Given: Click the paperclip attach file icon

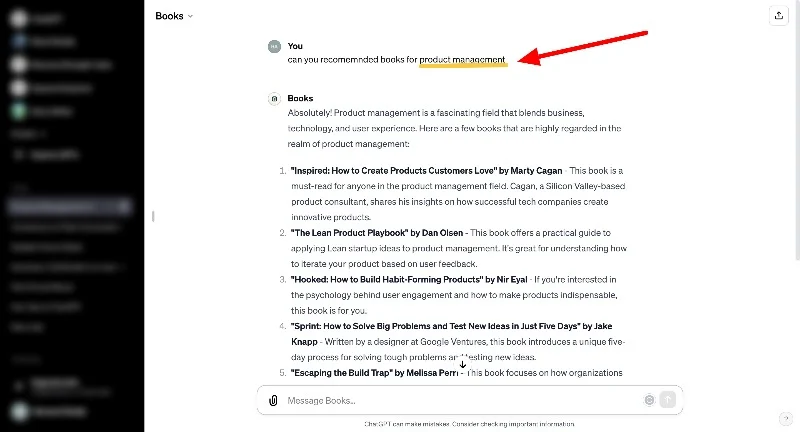Looking at the screenshot, I should pos(273,400).
